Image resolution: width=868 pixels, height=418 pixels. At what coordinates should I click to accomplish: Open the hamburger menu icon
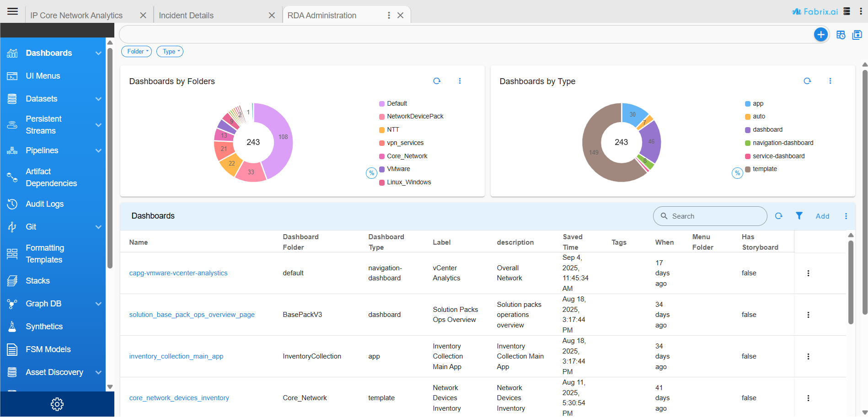(x=12, y=11)
